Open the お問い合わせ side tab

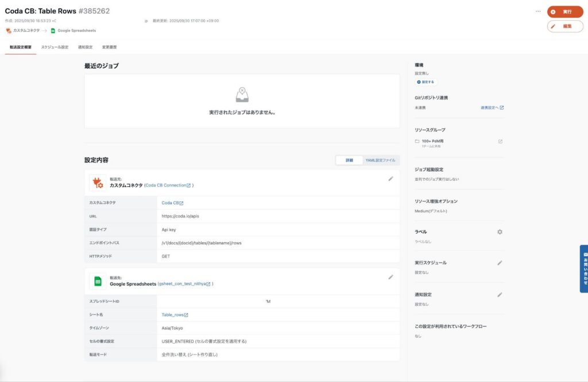click(585, 269)
